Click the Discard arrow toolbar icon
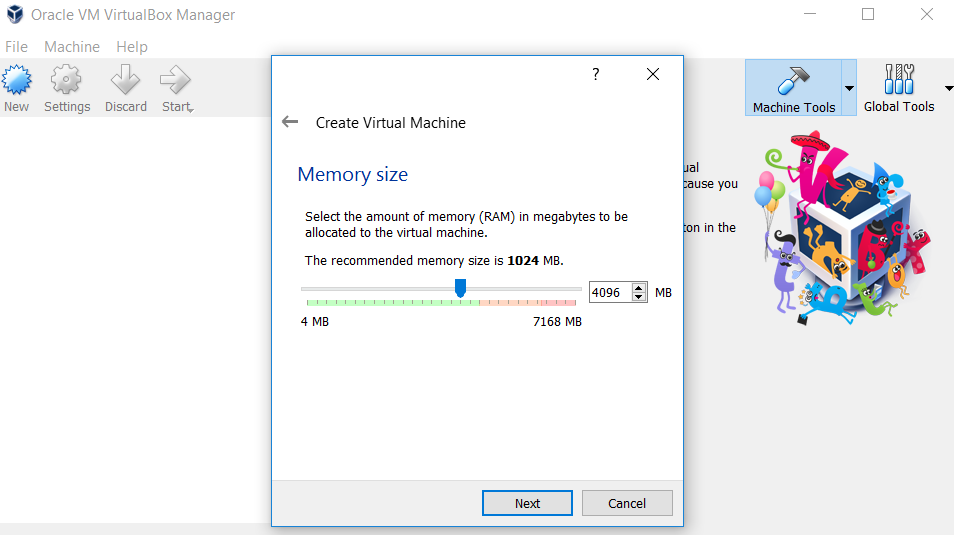The image size is (954, 535). point(125,80)
